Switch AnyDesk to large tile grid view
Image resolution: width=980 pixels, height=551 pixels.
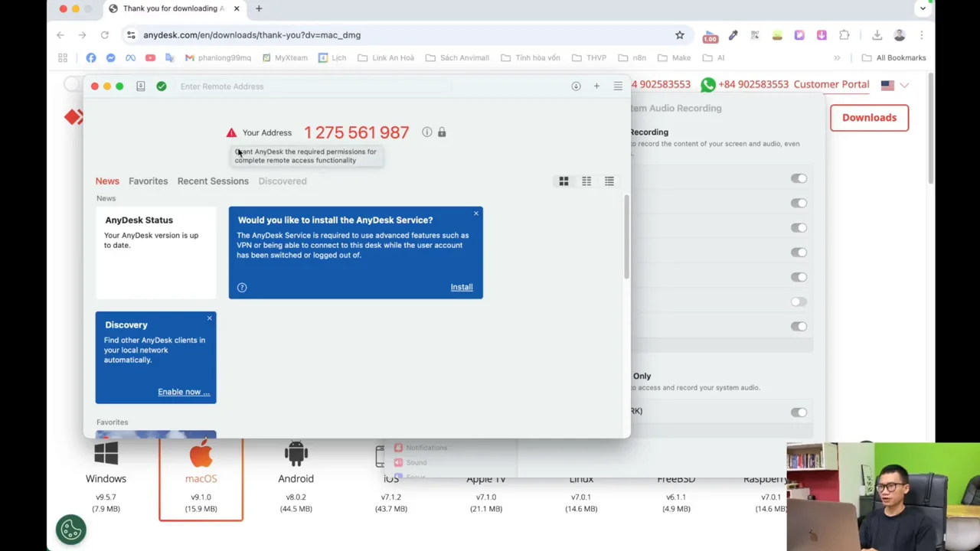tap(563, 181)
